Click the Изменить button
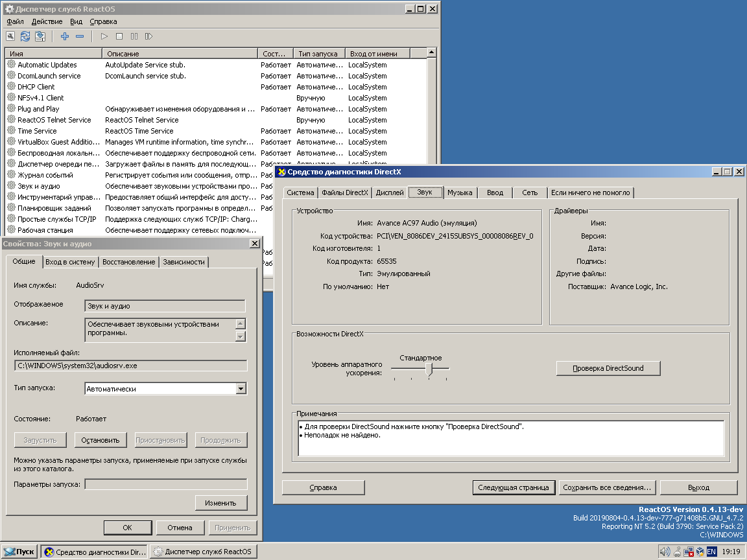The height and width of the screenshot is (560, 747). pyautogui.click(x=220, y=502)
